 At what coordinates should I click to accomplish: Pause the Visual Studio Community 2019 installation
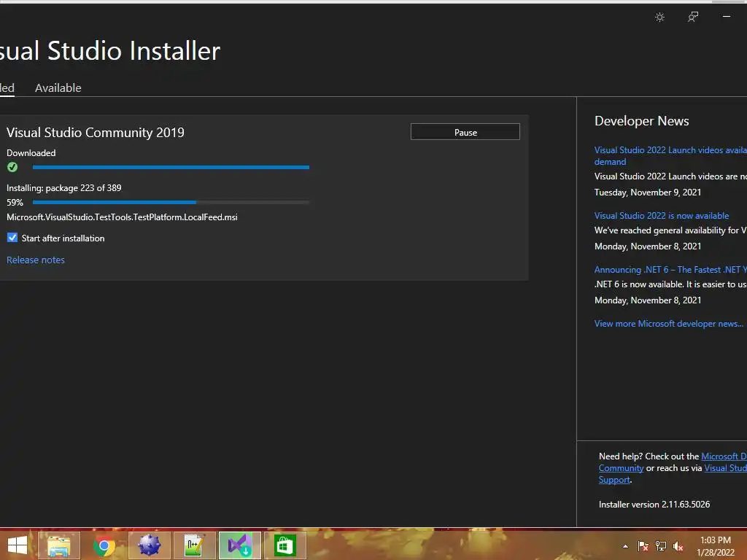coord(465,132)
